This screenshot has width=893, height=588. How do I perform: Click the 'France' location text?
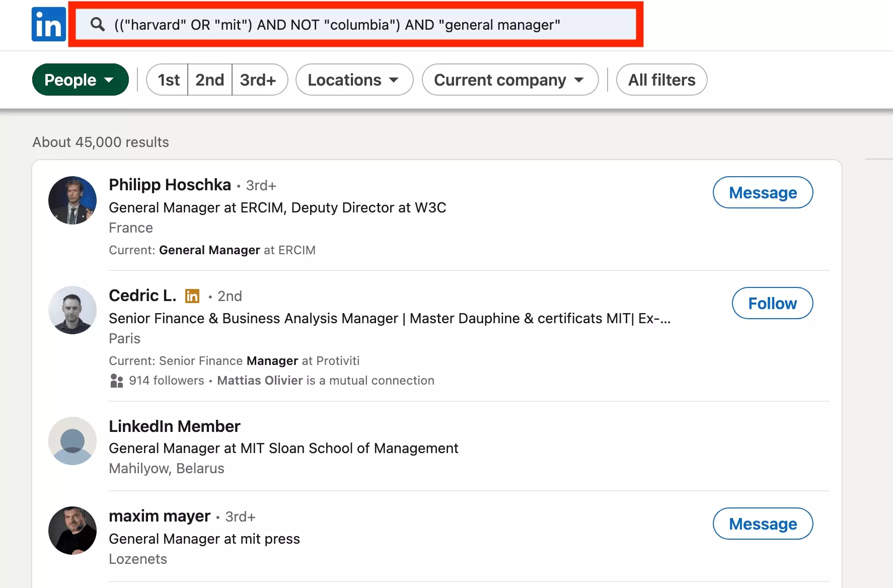pyautogui.click(x=131, y=228)
